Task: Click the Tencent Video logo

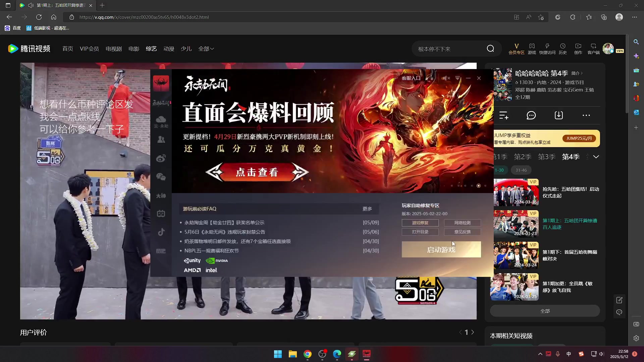Action: [x=29, y=49]
